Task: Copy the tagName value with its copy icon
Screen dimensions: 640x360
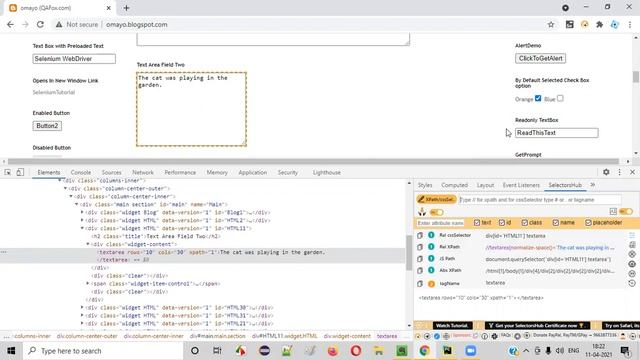Action: point(420,283)
